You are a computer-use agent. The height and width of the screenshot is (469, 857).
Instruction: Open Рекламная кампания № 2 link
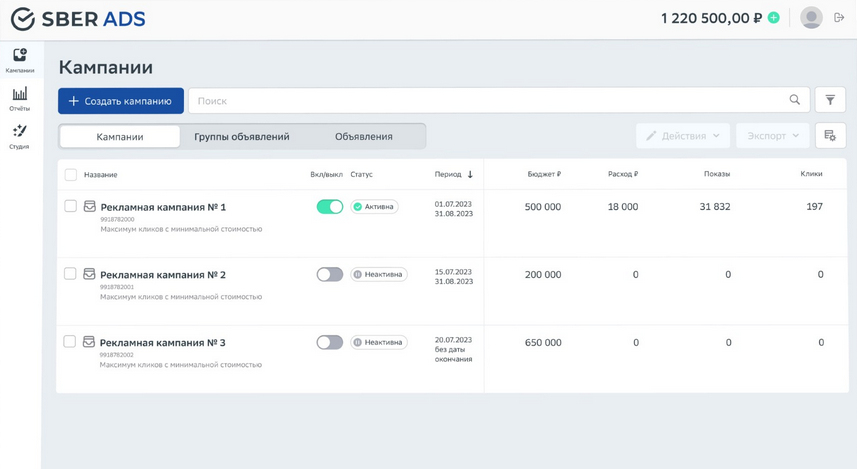point(163,275)
